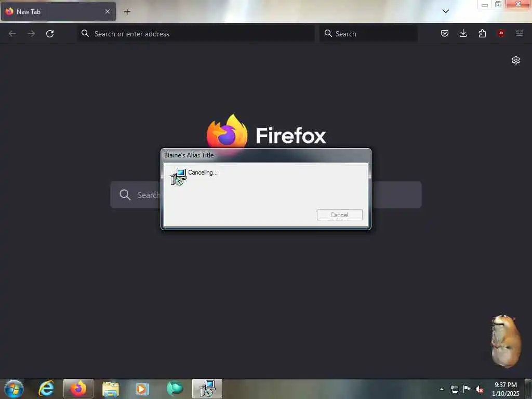
Task: Open Windows Media Player on taskbar
Action: 142,389
